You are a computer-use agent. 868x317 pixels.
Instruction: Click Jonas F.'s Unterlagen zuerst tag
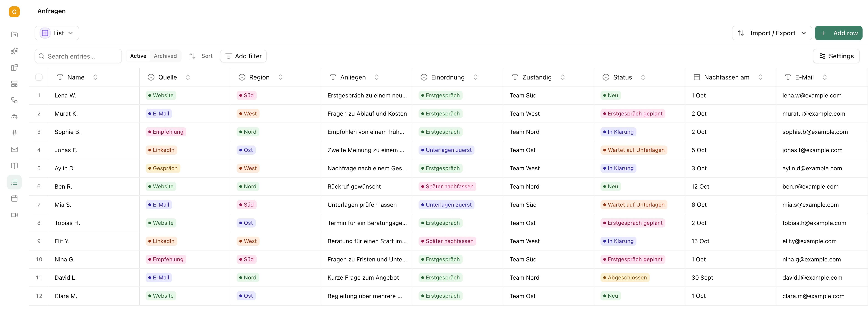coord(446,150)
